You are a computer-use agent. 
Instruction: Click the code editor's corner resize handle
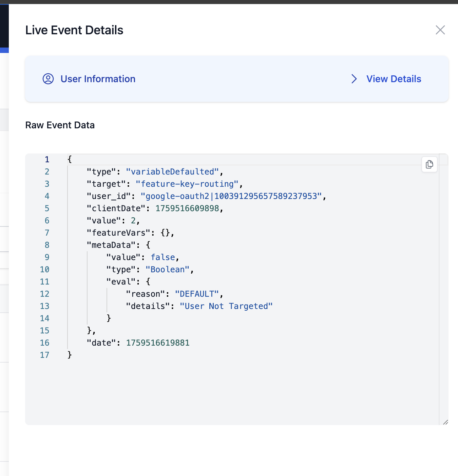pos(445,422)
